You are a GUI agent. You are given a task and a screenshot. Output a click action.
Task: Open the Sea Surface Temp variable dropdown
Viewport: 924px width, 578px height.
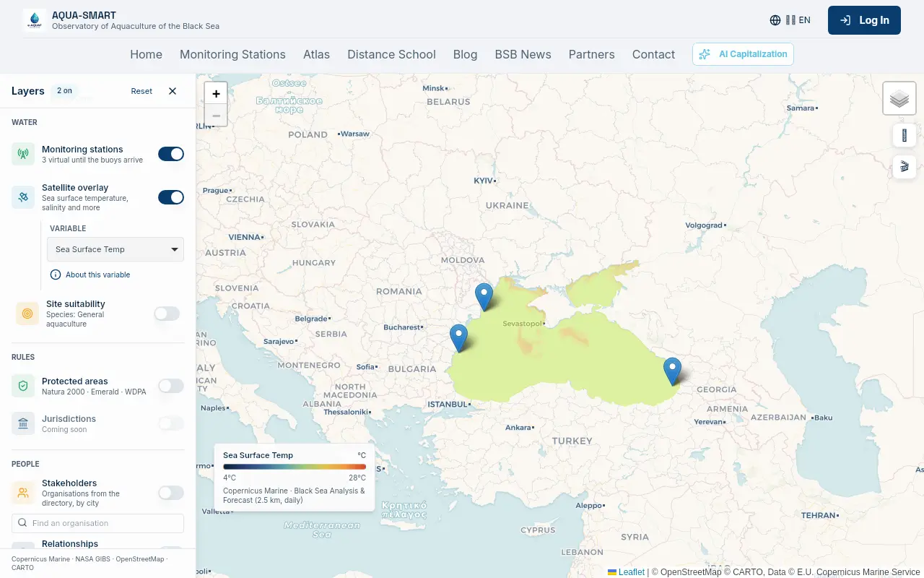tap(115, 249)
